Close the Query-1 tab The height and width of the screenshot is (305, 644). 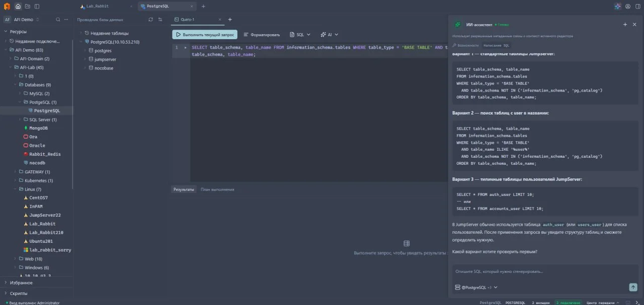220,20
